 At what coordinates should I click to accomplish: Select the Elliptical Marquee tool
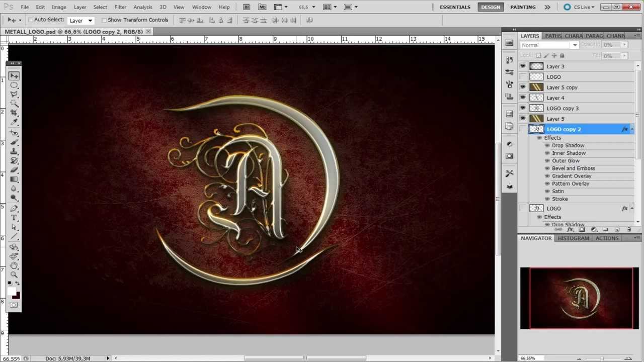14,85
